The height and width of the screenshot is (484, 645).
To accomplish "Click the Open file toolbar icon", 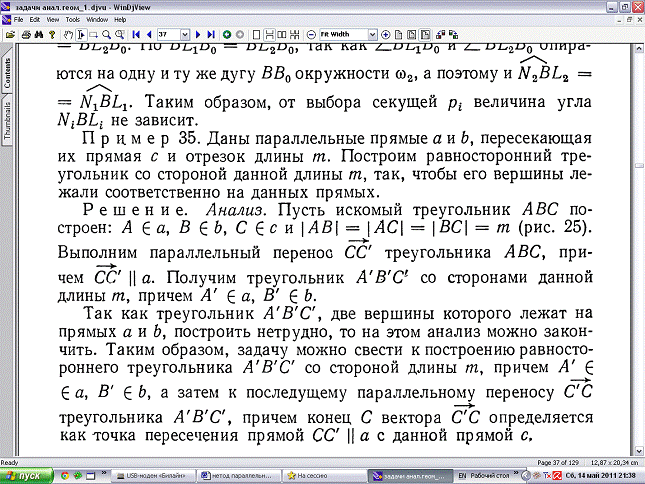I will 10,34.
